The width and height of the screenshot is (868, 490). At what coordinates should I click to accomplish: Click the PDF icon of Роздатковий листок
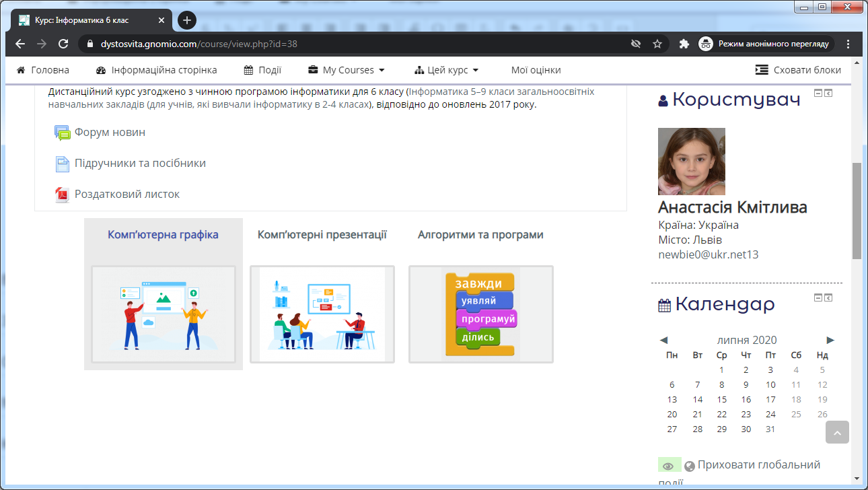[x=62, y=195]
